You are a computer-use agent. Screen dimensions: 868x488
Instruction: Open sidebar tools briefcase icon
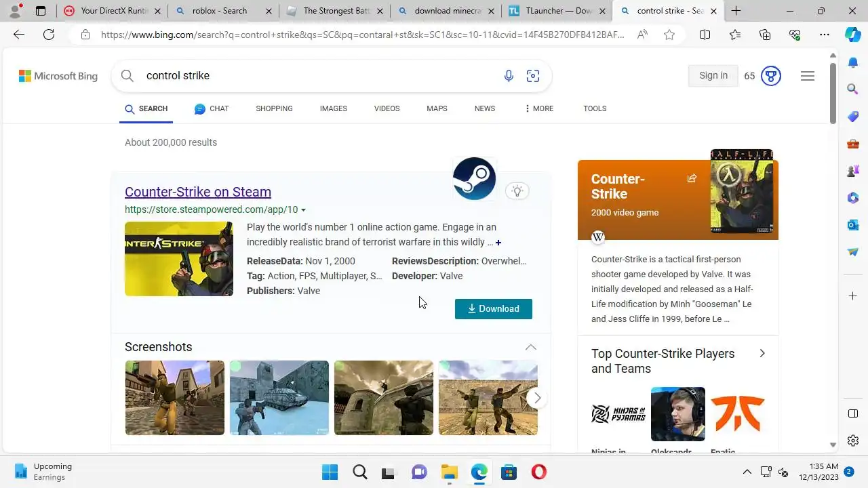click(x=853, y=144)
